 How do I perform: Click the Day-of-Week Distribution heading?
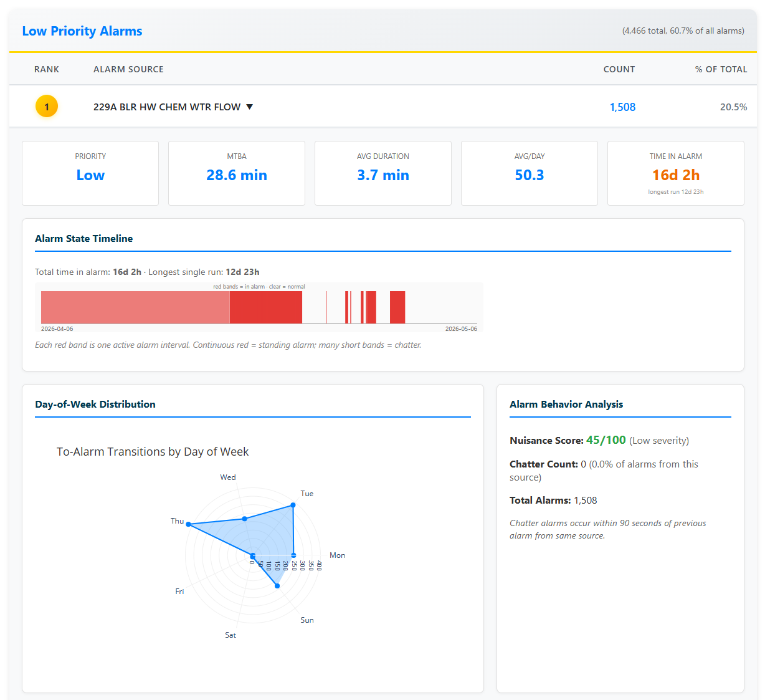95,405
